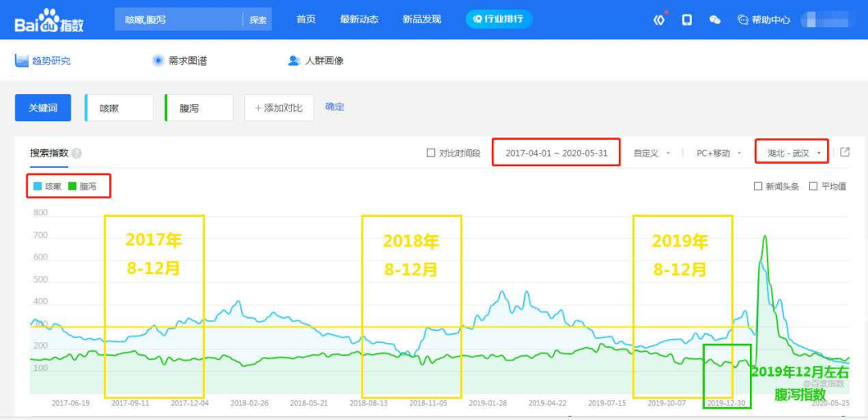Screen dimensions: 868x420
Task: Open the mobile phone icon in header
Action: tap(687, 20)
